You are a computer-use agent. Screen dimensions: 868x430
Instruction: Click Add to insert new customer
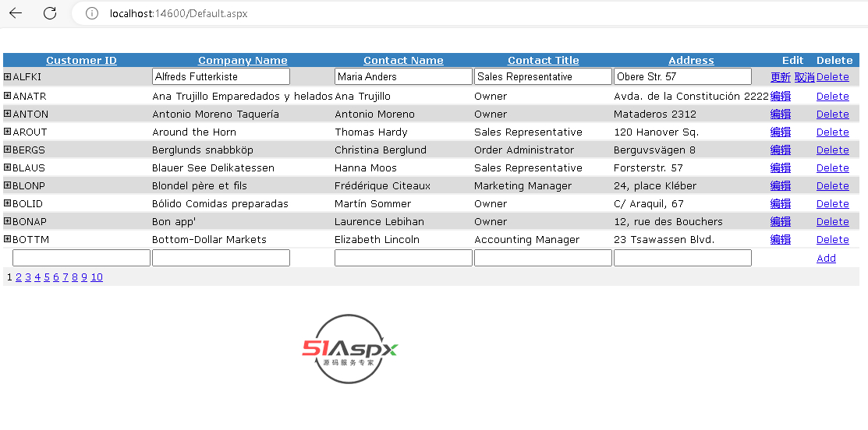826,258
